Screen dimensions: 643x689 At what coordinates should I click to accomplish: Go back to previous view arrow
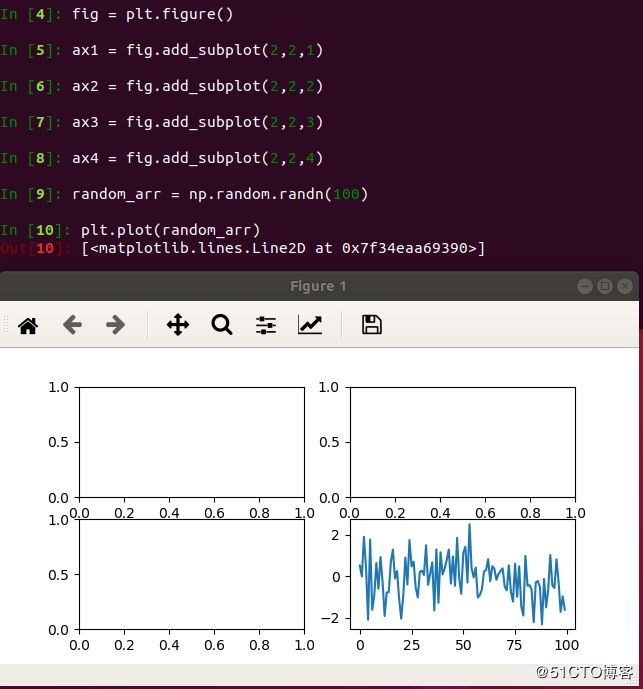coord(72,325)
